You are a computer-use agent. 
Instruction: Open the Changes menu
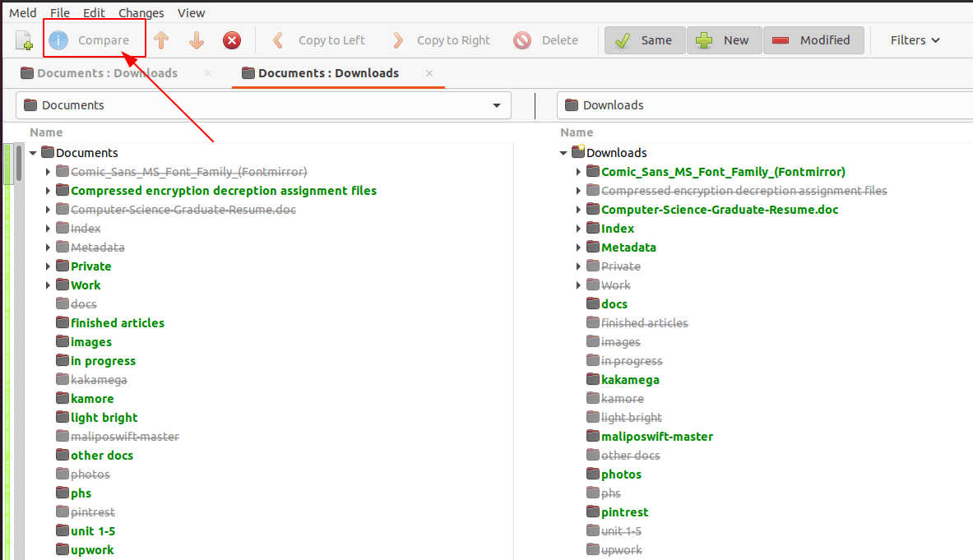click(141, 13)
